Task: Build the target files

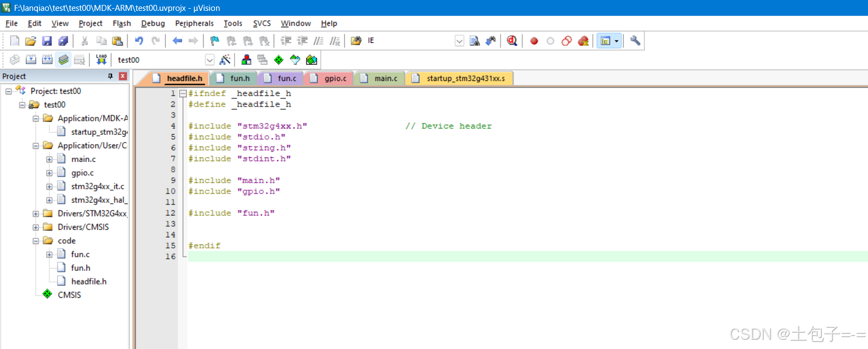Action: 31,60
